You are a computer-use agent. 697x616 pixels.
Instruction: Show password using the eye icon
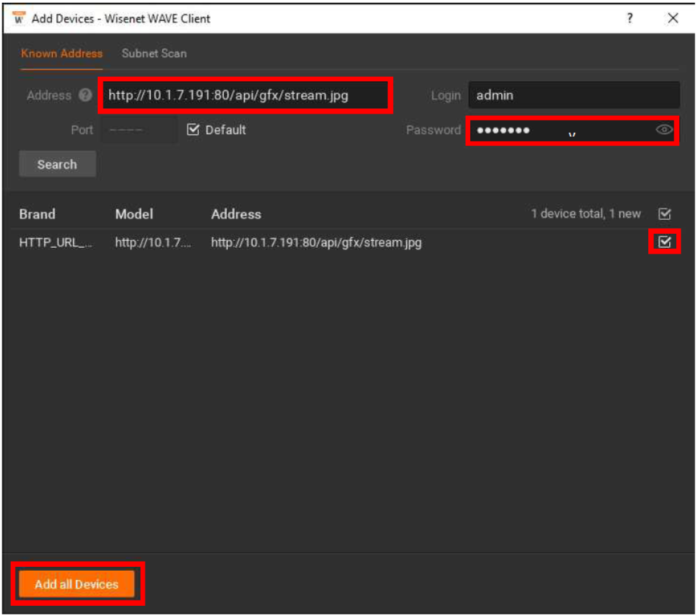pos(664,131)
